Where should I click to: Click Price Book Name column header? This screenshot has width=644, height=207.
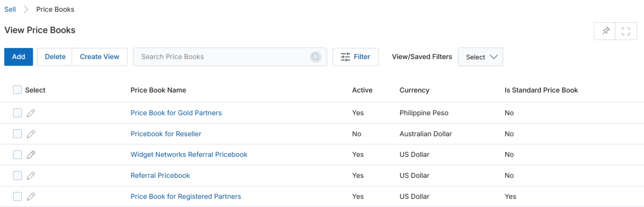[158, 90]
